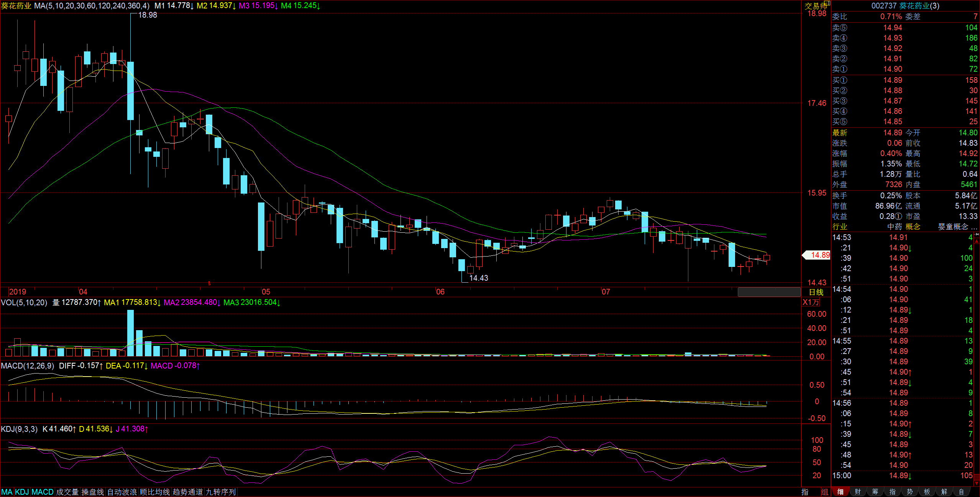Image resolution: width=980 pixels, height=497 pixels.
Task: Click the J 41.308 KDJ readout
Action: pos(132,429)
